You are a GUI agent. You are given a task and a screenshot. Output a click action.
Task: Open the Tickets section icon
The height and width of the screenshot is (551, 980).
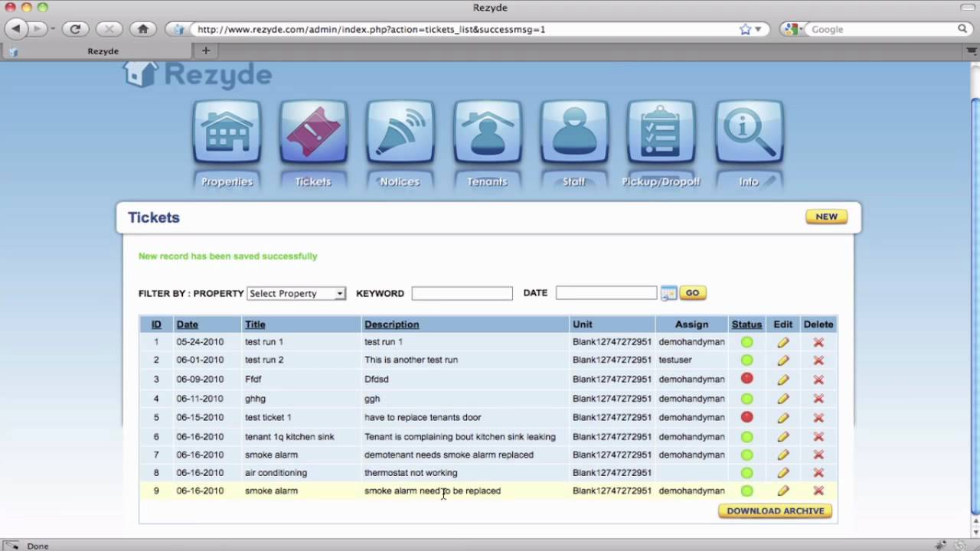(313, 132)
